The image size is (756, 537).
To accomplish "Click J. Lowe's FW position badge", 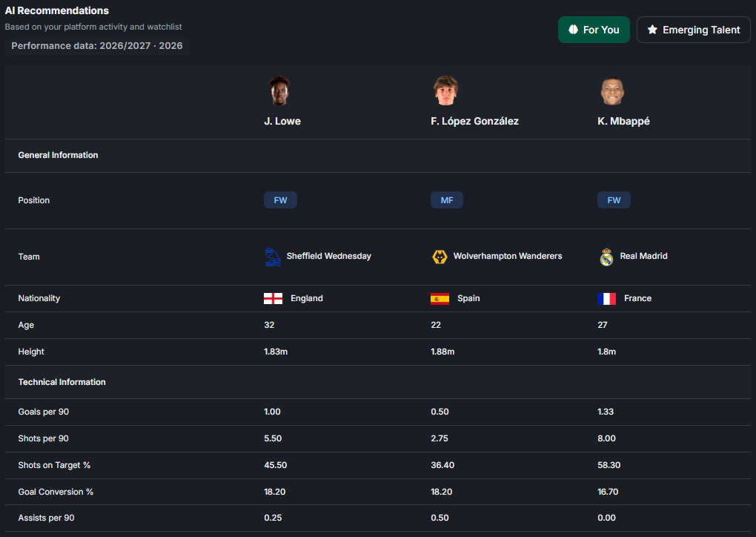I will click(x=280, y=200).
